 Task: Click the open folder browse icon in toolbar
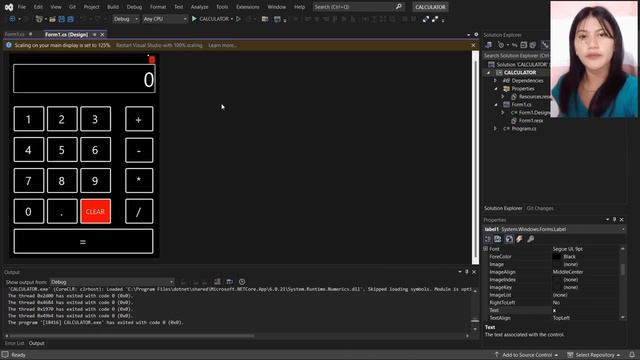[265, 19]
